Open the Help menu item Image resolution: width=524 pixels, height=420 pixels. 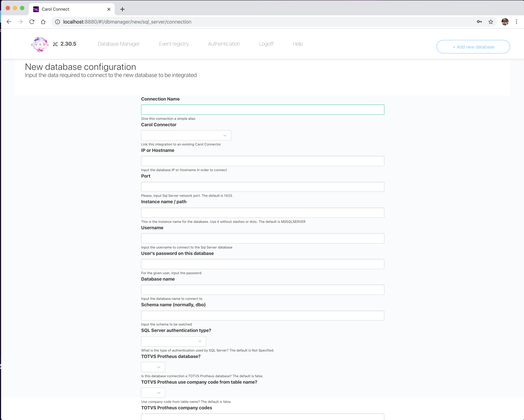point(298,44)
